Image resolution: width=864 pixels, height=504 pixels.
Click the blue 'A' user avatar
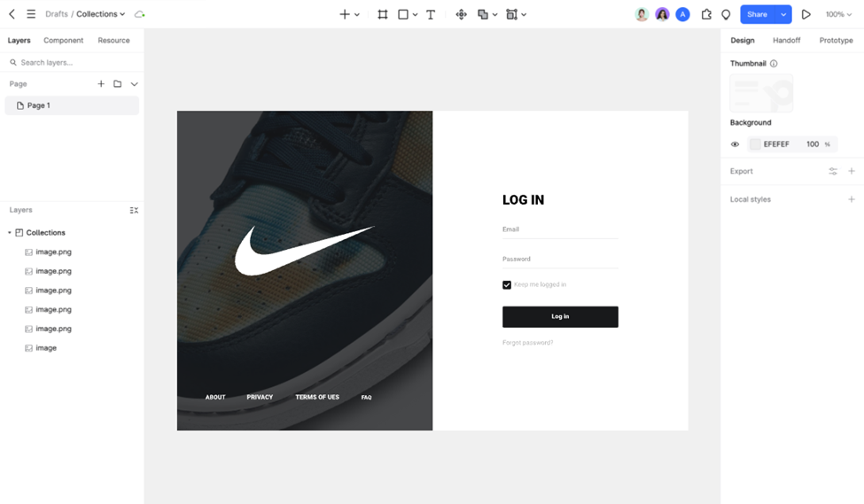coord(682,14)
